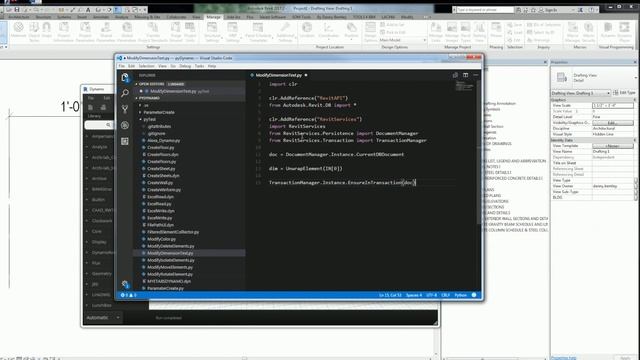Viewport: 640px width, 360px height.
Task: Click the Split Editor icon in VS Code
Action: tap(465, 75)
